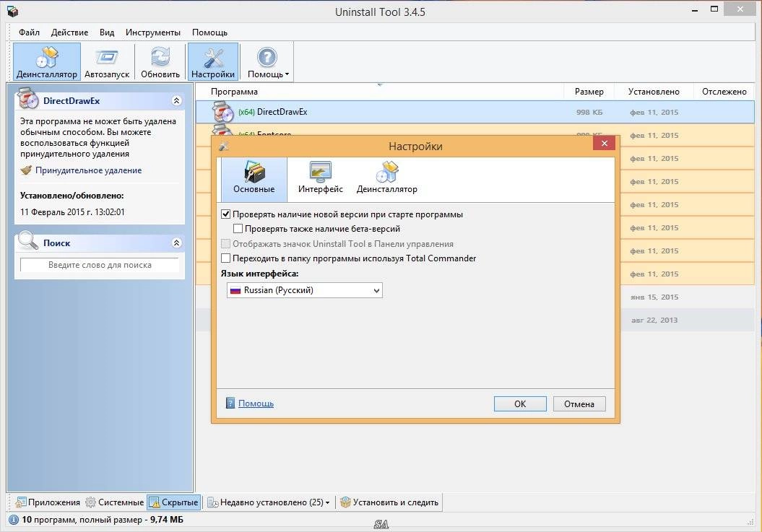Click the Отмена button

point(579,404)
